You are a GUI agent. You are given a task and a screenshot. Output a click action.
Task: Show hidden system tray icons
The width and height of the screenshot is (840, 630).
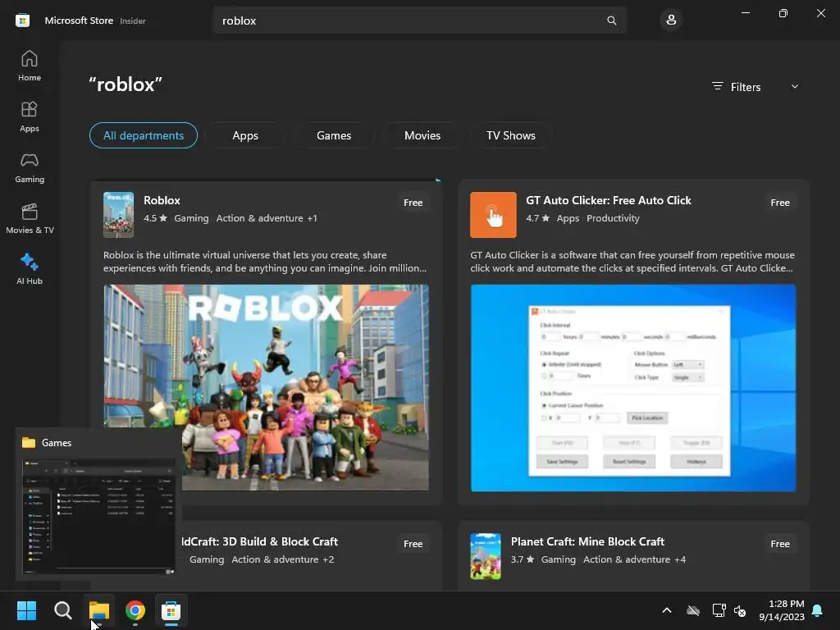[x=667, y=610]
